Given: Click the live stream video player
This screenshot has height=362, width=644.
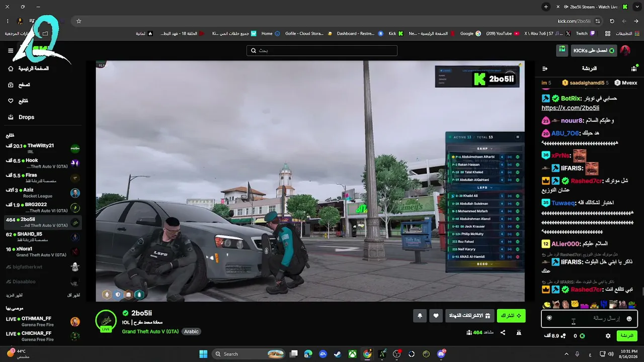Looking at the screenshot, I should point(310,181).
